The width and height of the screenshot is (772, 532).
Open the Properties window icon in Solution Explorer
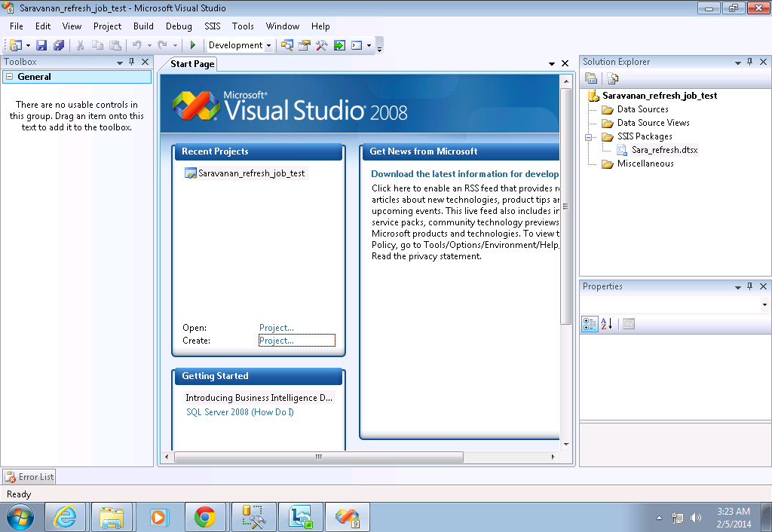click(591, 78)
